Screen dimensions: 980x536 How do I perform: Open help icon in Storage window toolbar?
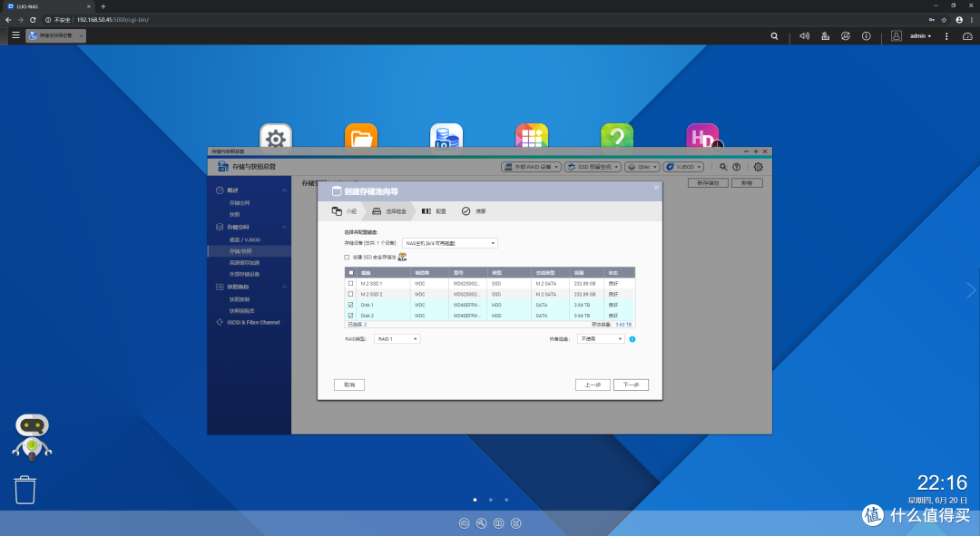tap(736, 167)
